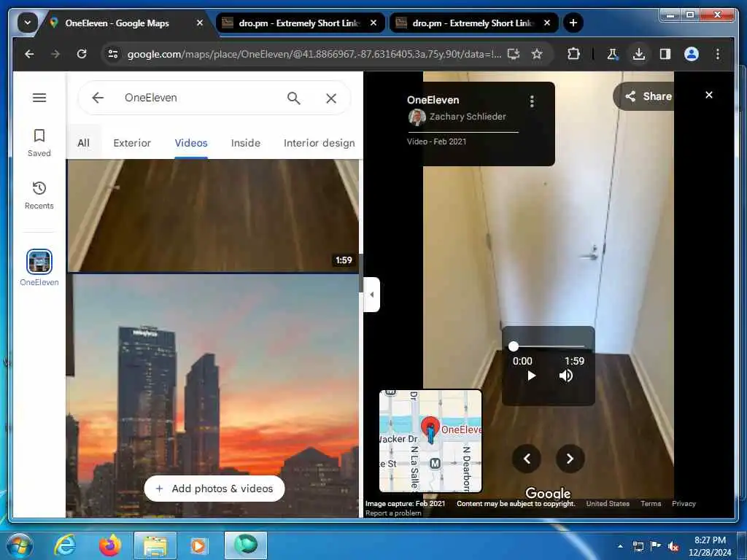Launch Firefox from the taskbar

(110, 545)
